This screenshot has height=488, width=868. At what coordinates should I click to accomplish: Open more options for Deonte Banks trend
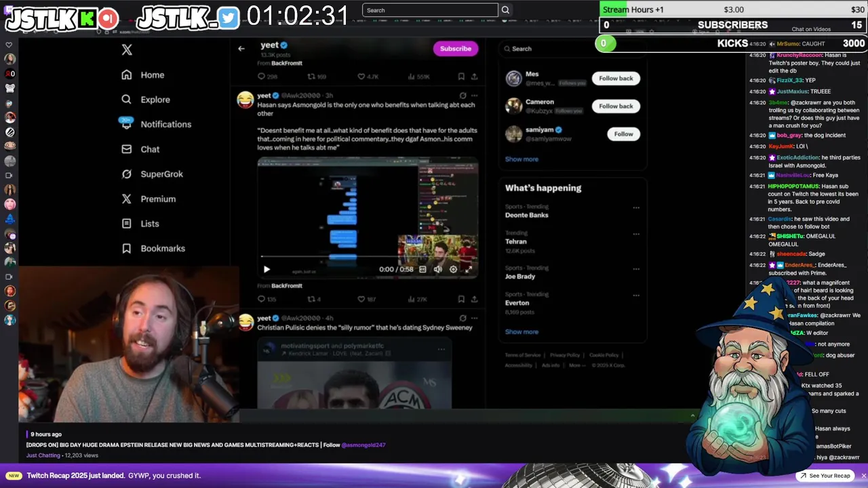pos(636,208)
